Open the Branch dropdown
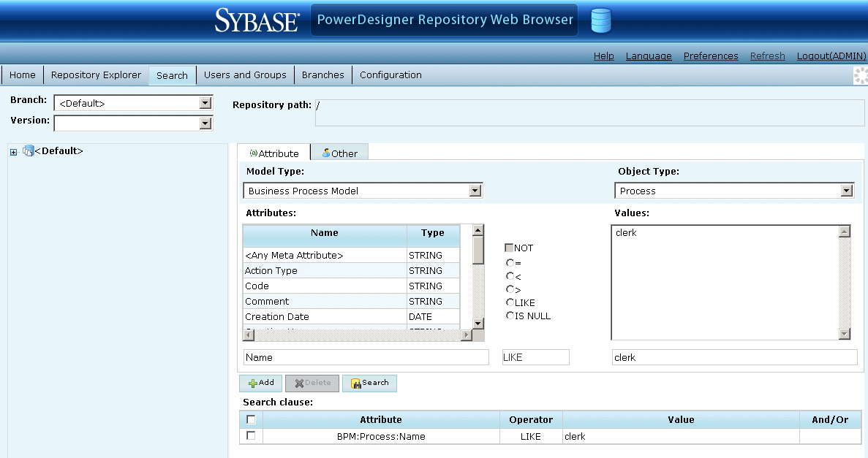 (x=205, y=104)
